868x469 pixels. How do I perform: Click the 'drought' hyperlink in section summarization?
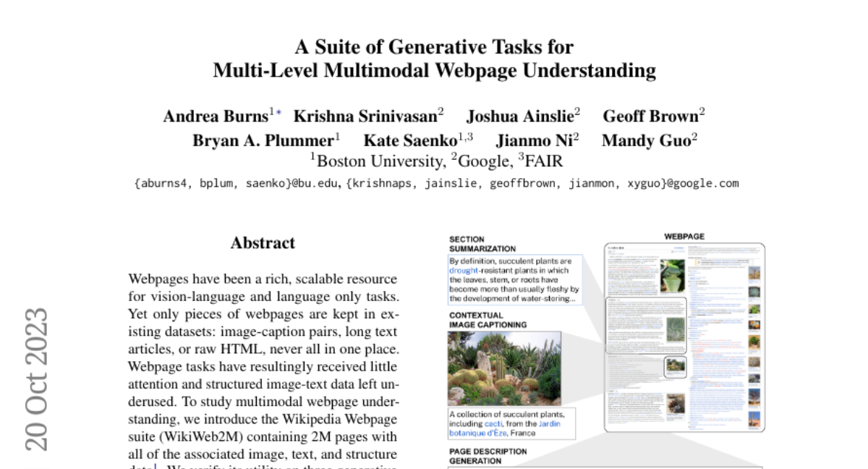pos(465,270)
